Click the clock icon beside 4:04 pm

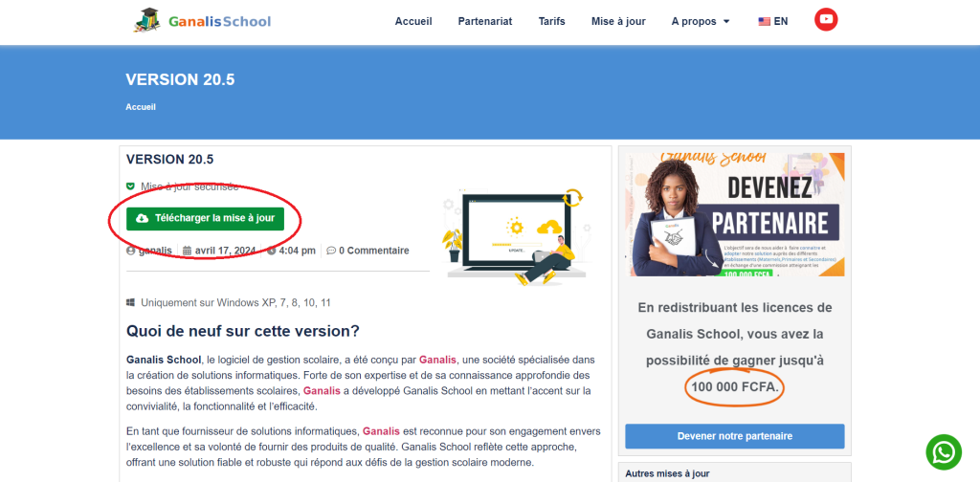point(271,251)
